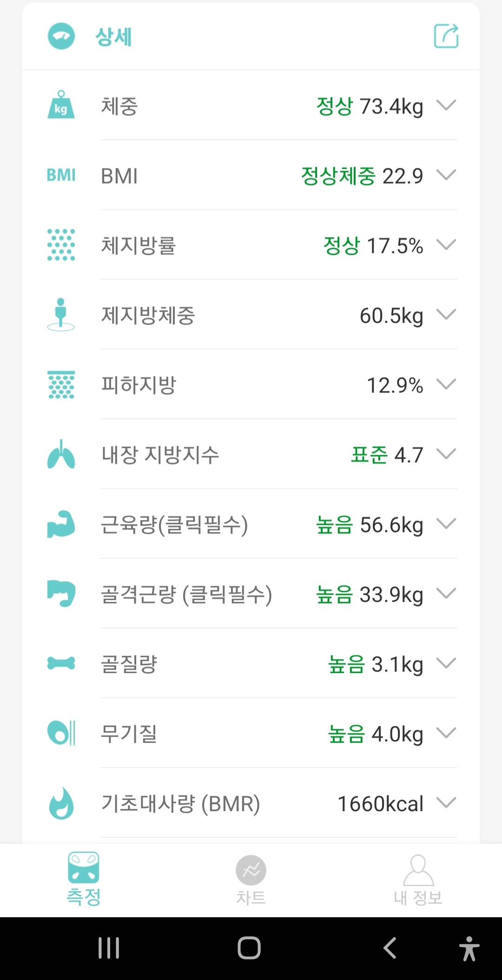This screenshot has height=980, width=502.
Task: Tap the 근육량 flexed arm icon
Action: click(61, 524)
